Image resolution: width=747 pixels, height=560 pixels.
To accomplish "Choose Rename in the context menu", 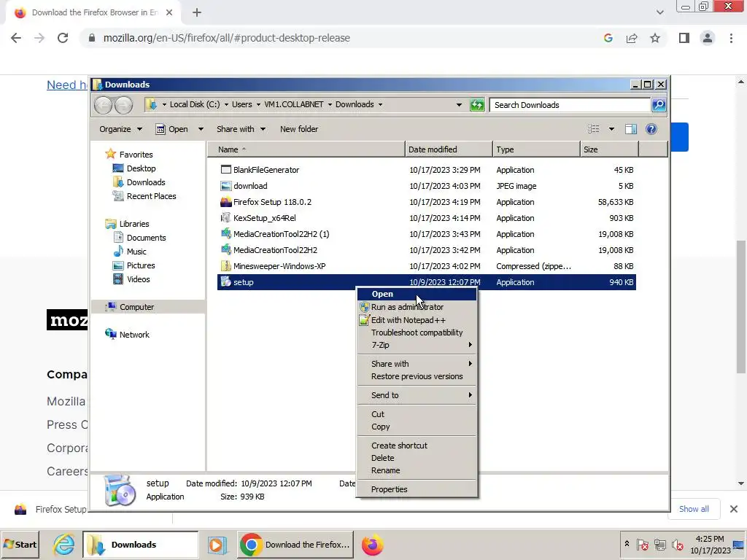I will (417, 470).
